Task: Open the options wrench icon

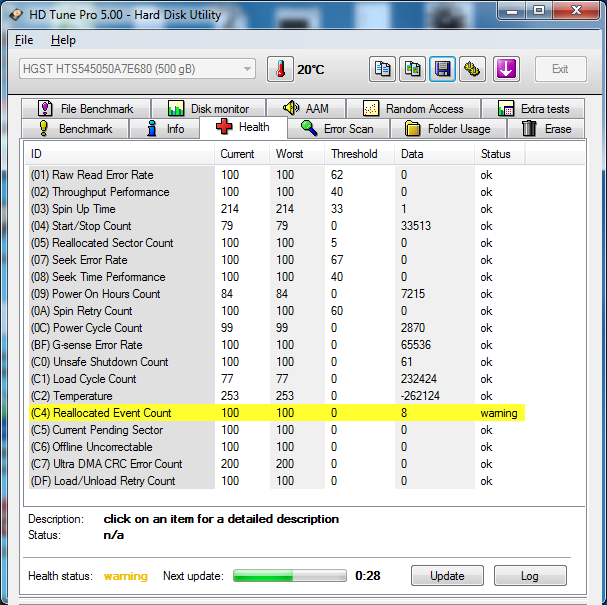Action: click(x=472, y=69)
